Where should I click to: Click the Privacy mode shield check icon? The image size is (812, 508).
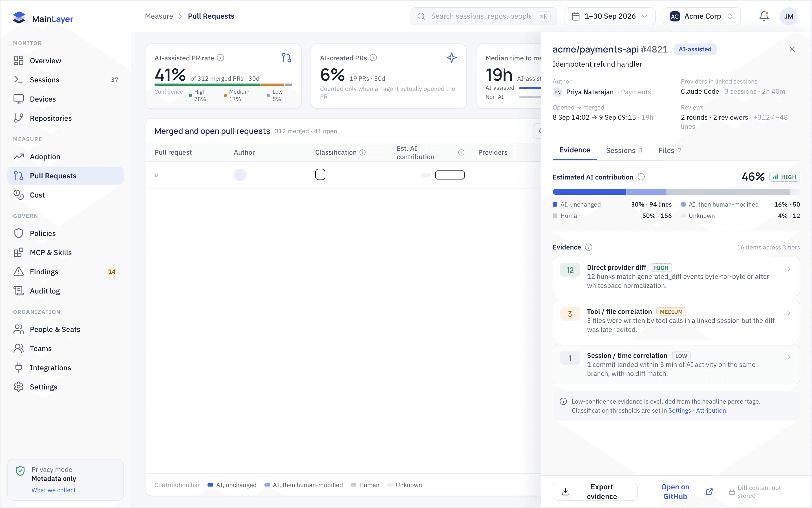pos(21,471)
